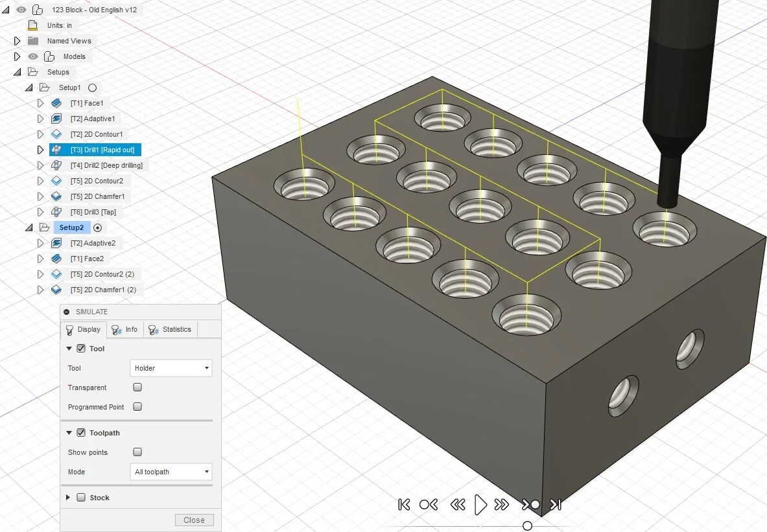Click the Drill1 Rapid out icon
Image resolution: width=767 pixels, height=532 pixels.
[56, 150]
